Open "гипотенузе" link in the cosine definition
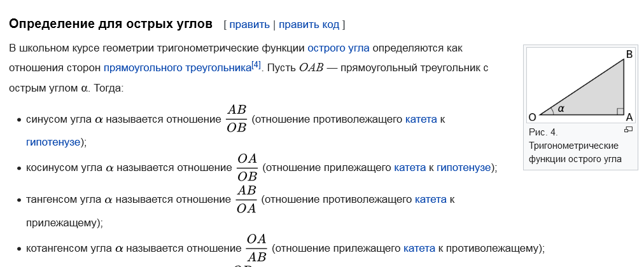Viewport: 644px width, 267px height. coord(464,168)
